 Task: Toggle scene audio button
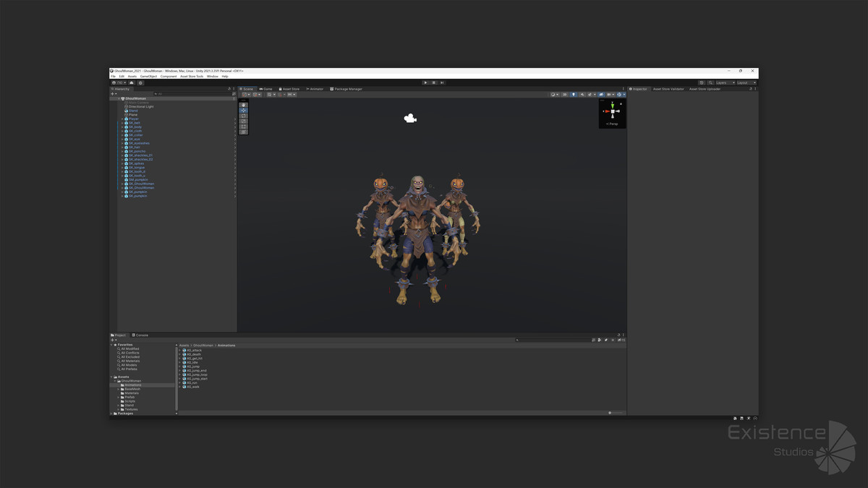[x=582, y=95]
